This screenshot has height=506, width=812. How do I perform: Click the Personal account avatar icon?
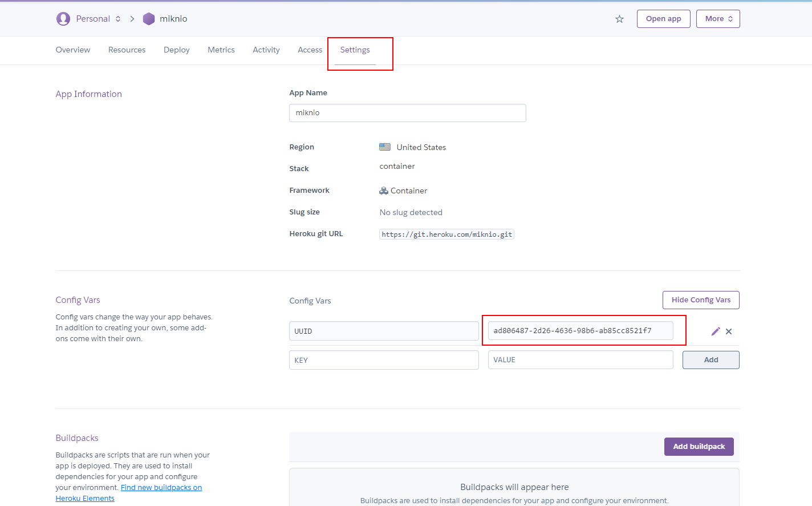(63, 19)
